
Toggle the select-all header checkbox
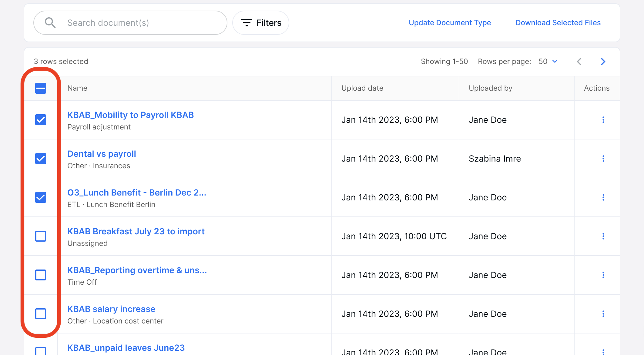[x=41, y=88]
